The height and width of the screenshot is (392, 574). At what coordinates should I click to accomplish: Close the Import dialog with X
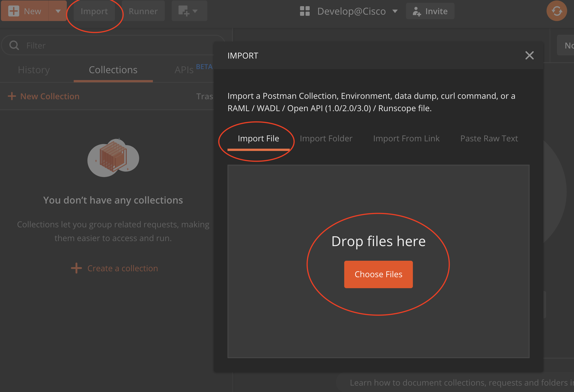pyautogui.click(x=529, y=55)
